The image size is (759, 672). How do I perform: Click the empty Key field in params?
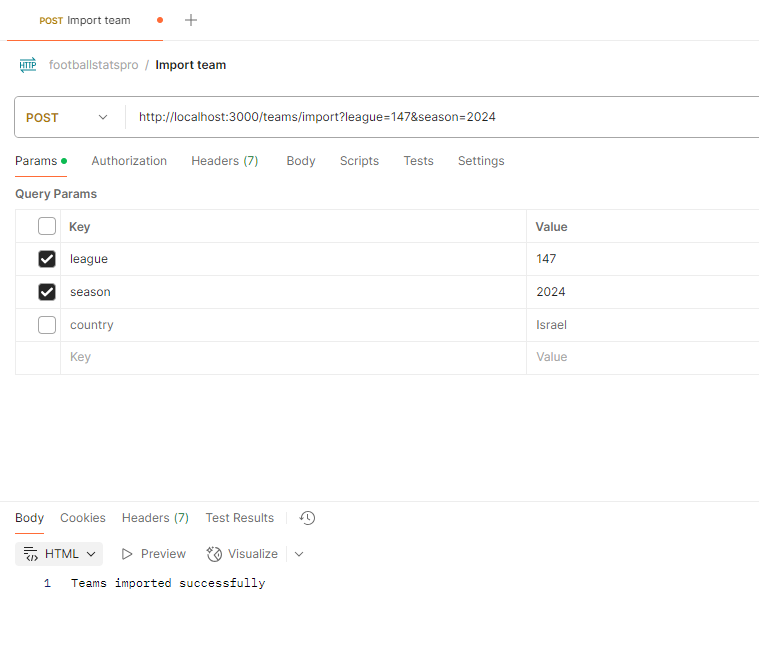pyautogui.click(x=290, y=357)
